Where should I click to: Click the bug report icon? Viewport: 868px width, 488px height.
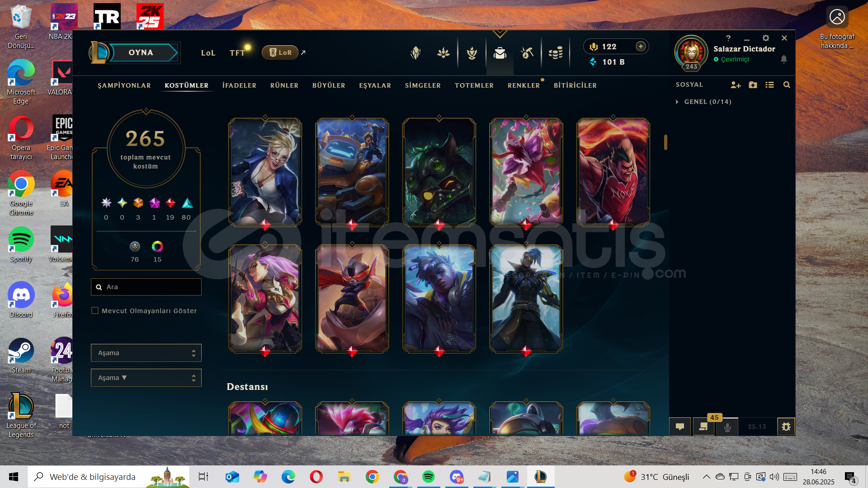786,427
